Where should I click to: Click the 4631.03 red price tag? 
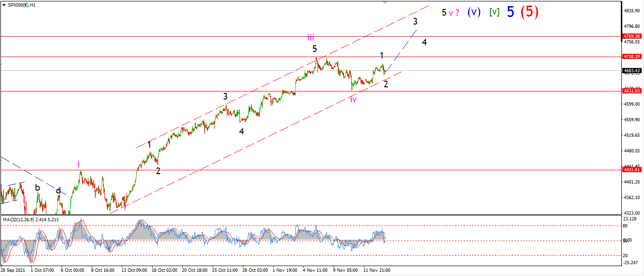(x=632, y=91)
